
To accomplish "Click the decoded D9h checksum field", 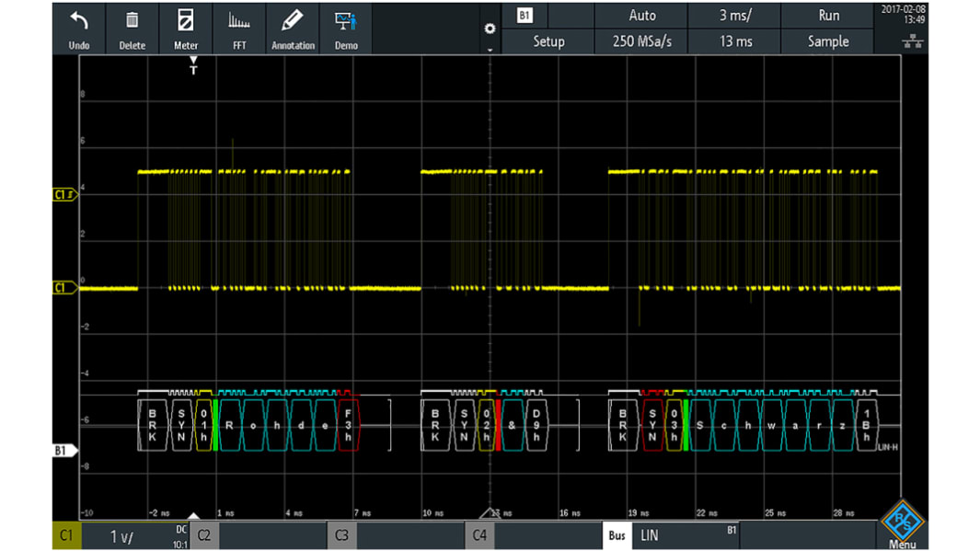I will 536,425.
